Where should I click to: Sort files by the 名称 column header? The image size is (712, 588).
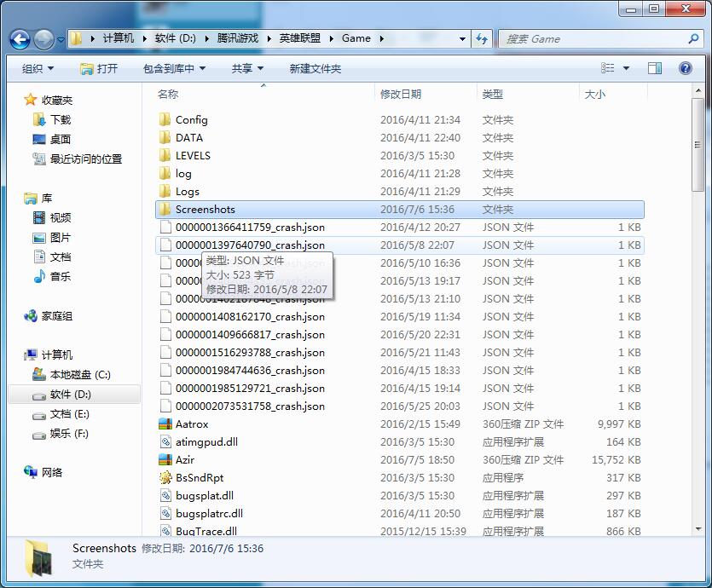(x=168, y=94)
